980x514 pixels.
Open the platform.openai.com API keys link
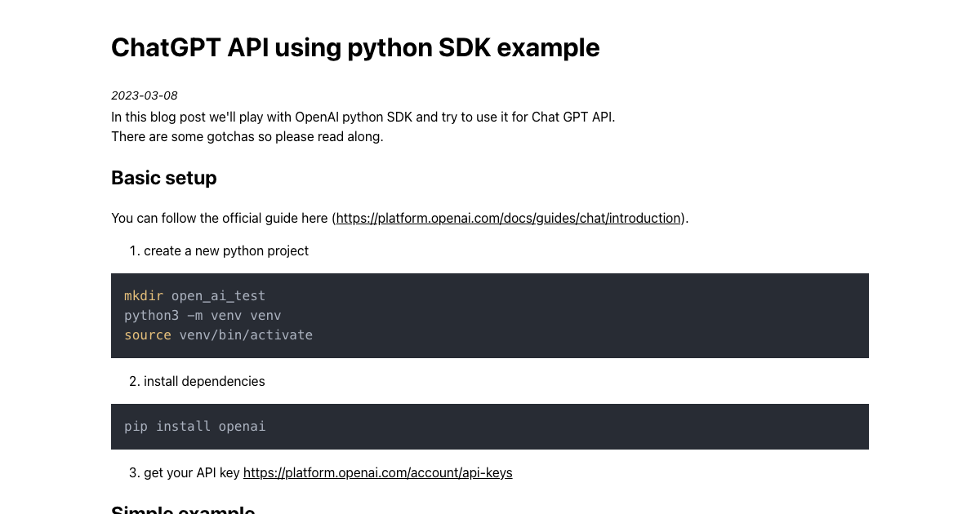point(377,472)
